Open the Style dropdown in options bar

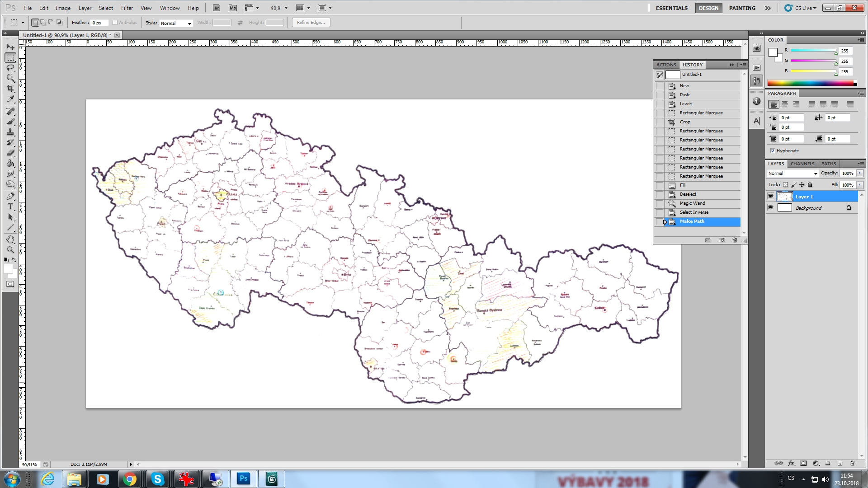[x=176, y=23]
